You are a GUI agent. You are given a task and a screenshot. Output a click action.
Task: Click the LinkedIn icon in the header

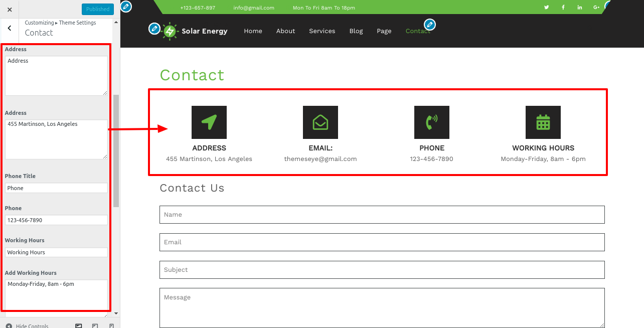tap(580, 8)
